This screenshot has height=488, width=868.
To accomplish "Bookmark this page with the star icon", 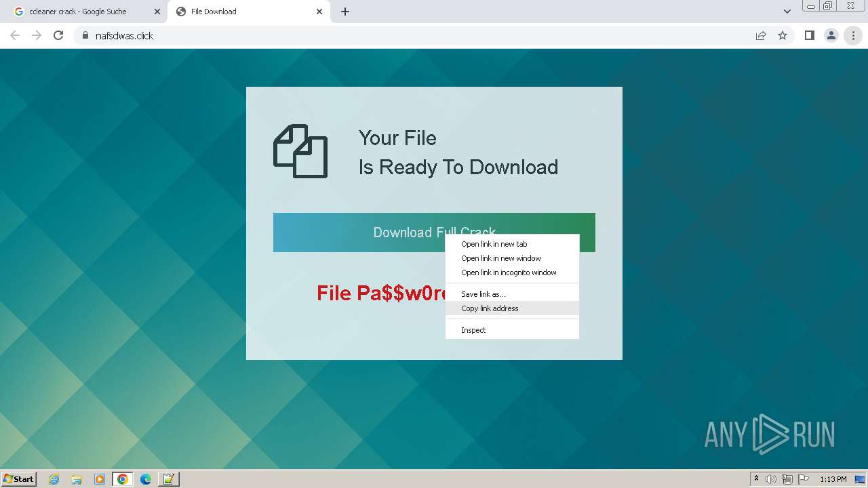I will tap(783, 36).
